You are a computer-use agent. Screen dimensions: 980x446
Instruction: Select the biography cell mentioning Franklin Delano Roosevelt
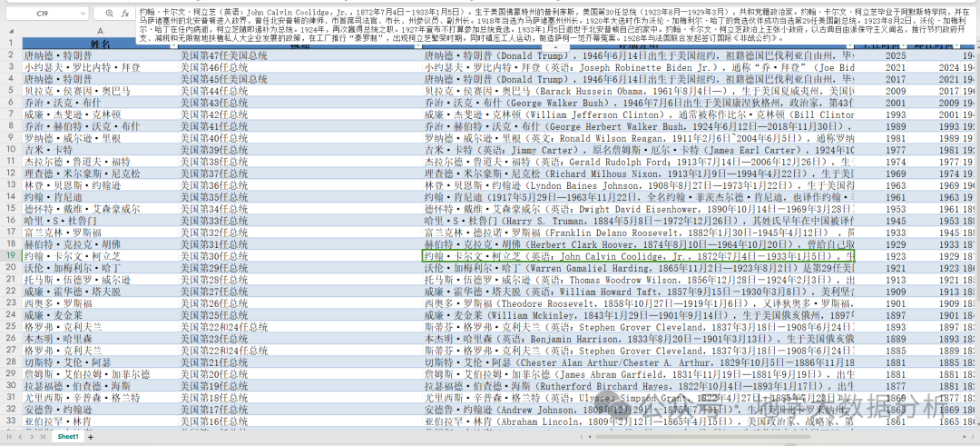click(x=638, y=232)
